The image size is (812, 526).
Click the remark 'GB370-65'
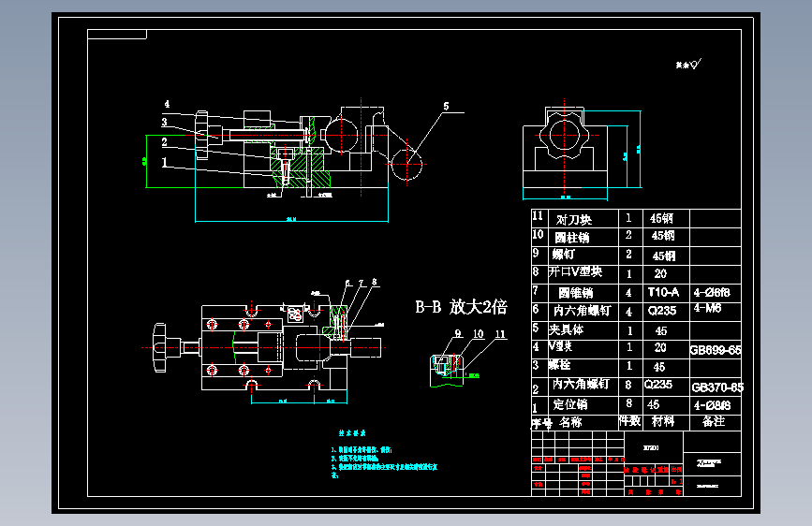click(x=717, y=387)
